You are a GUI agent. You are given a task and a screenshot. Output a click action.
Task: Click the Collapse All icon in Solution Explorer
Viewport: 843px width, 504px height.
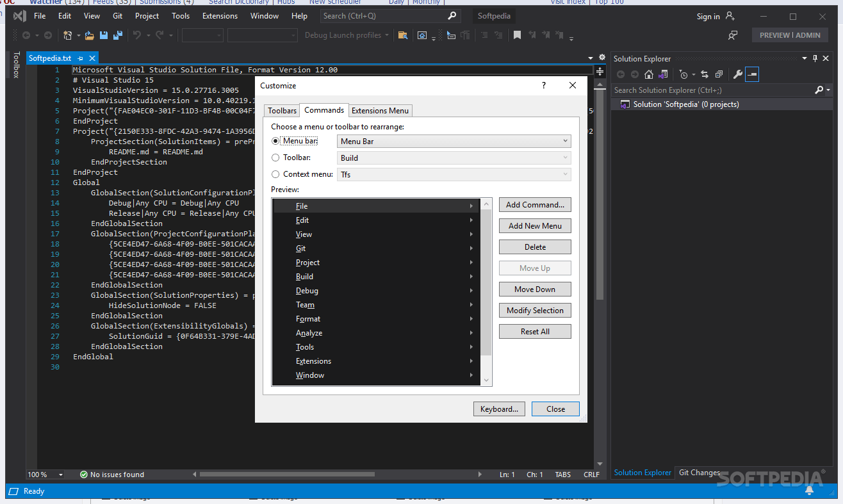[719, 74]
